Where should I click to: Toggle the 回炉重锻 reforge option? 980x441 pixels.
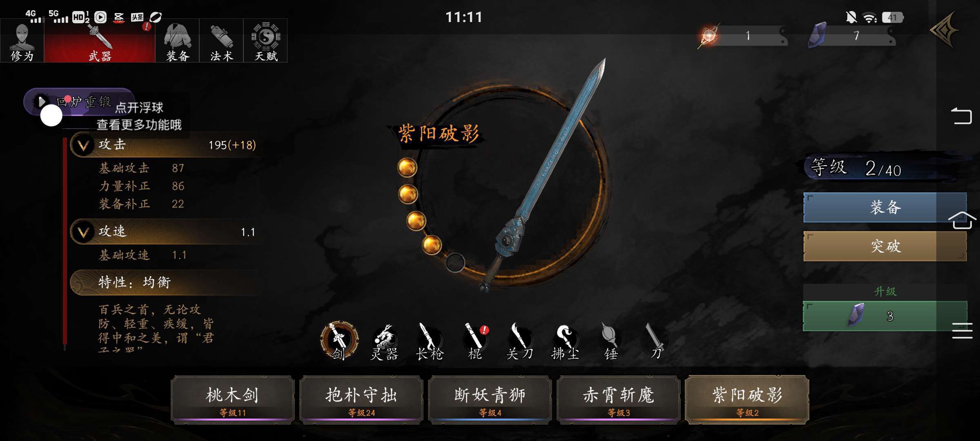coord(79,101)
